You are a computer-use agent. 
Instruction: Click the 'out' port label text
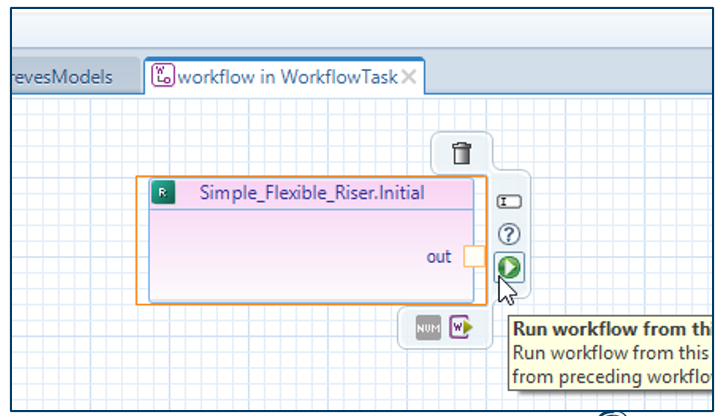[439, 257]
